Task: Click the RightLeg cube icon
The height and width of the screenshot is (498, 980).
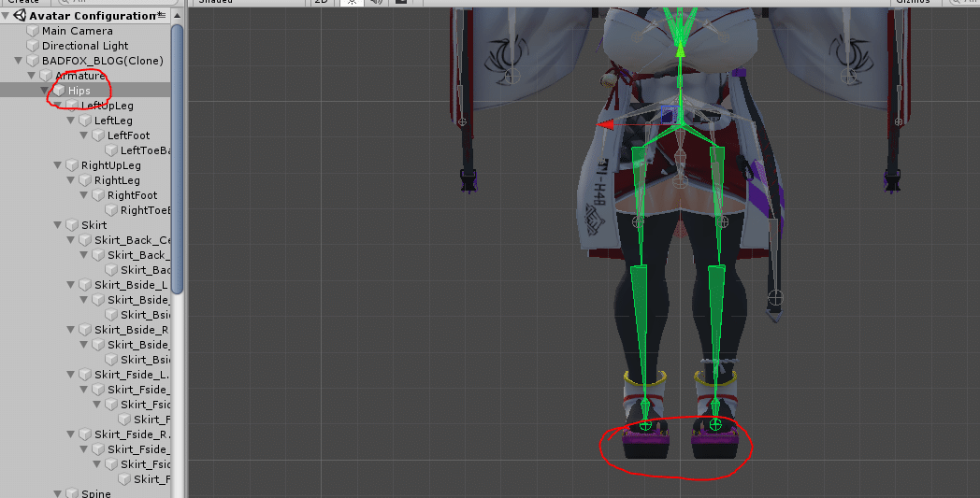Action: click(x=85, y=180)
